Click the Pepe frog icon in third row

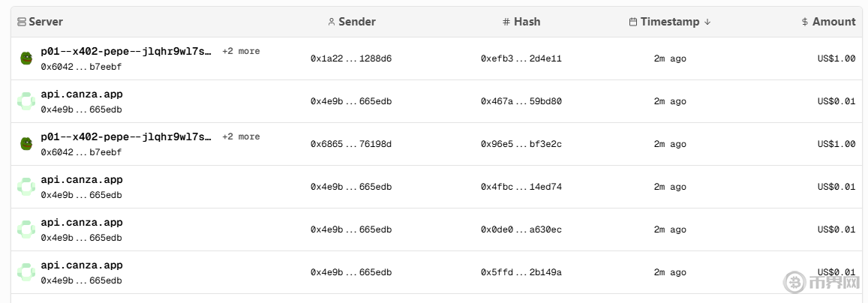tap(26, 143)
